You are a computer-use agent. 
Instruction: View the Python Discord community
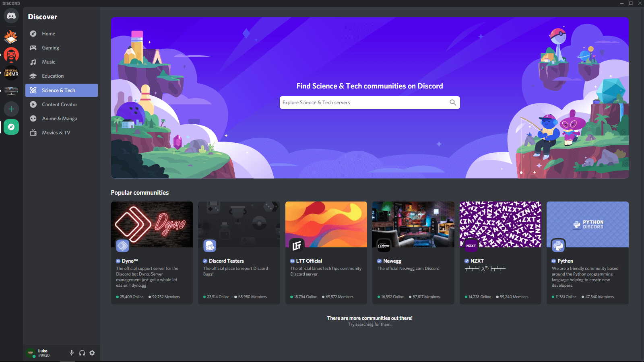[587, 253]
